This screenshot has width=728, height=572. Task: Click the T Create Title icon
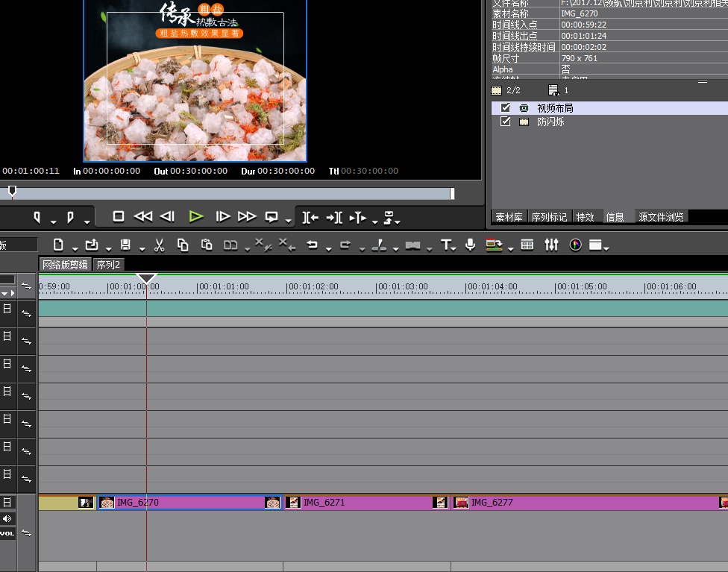coord(446,245)
